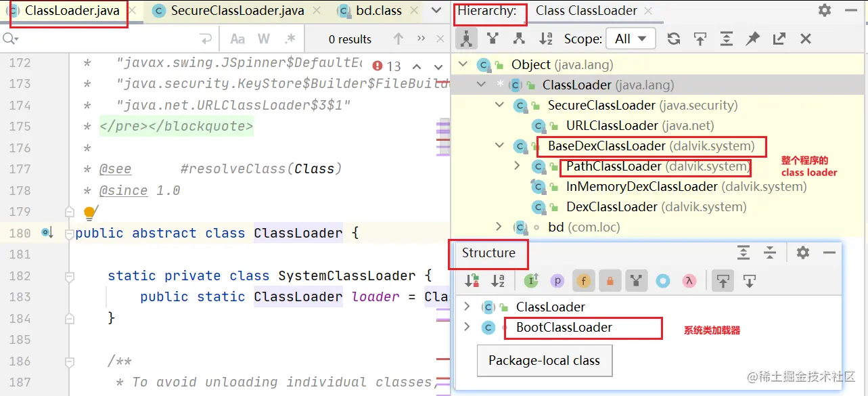Export hierarchy to text file

779,39
